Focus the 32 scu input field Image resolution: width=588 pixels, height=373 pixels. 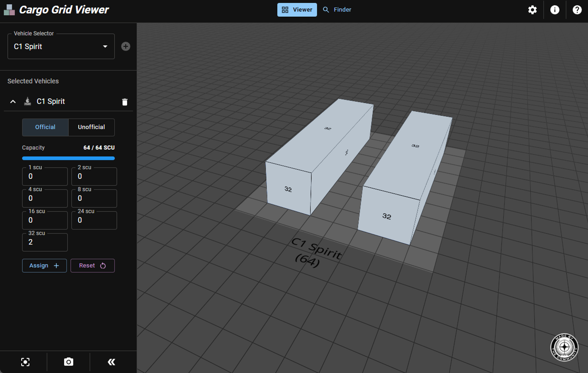[45, 242]
